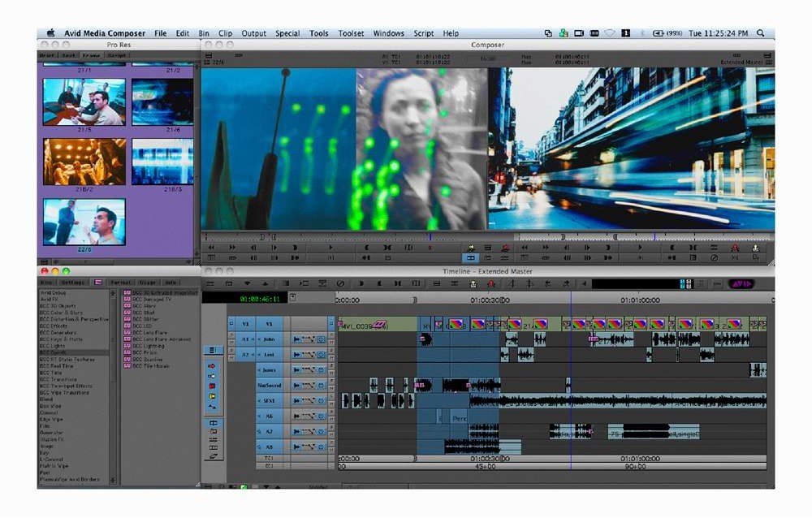Toggle Smart Tool Overwrite Trim red roller
Image resolution: width=812 pixels, height=518 pixels.
click(x=212, y=386)
